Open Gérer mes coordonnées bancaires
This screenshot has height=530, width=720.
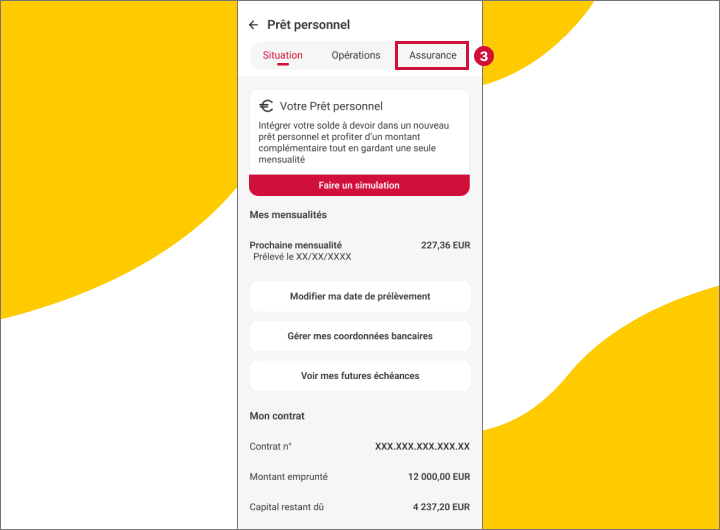pos(360,337)
